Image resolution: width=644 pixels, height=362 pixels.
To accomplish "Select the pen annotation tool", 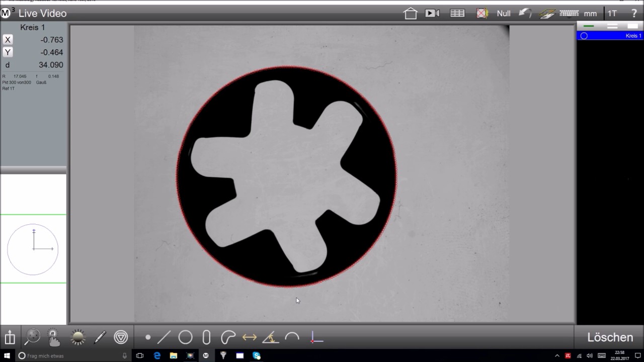I will tap(100, 337).
